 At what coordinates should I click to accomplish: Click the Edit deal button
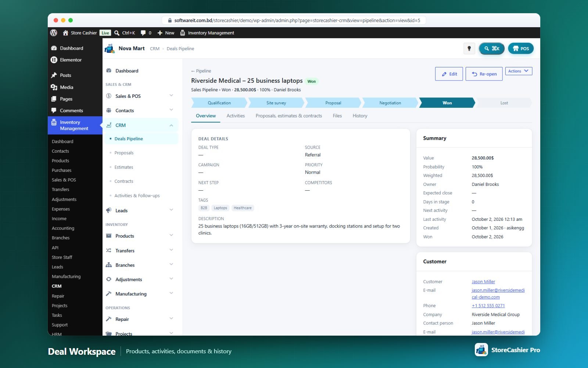coord(449,74)
